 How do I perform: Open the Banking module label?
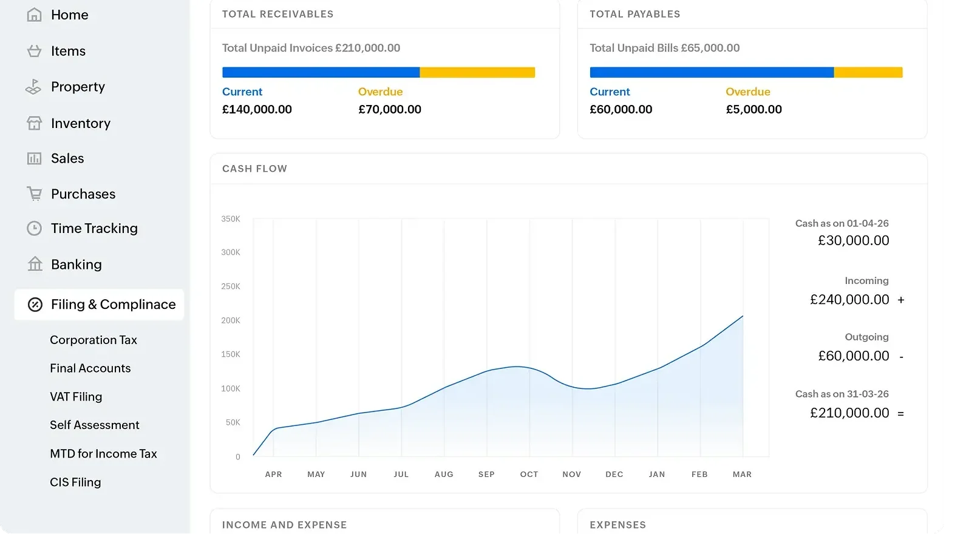tap(77, 264)
